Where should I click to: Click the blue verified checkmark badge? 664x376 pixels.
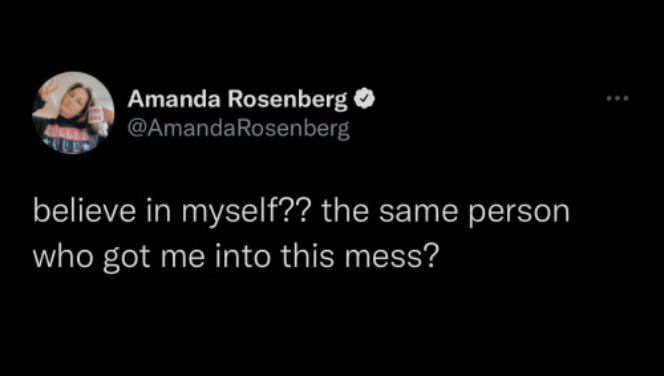pyautogui.click(x=366, y=99)
